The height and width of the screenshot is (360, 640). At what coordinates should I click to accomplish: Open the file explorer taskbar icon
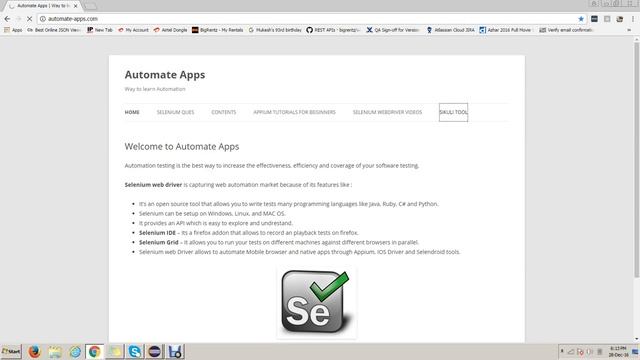pyautogui.click(x=55, y=351)
